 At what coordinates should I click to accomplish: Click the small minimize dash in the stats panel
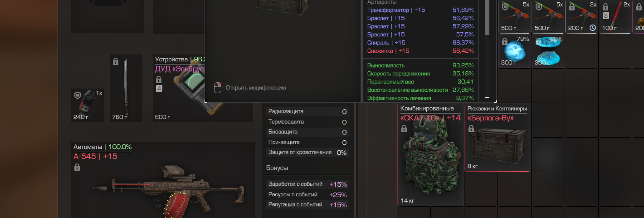coord(488,97)
